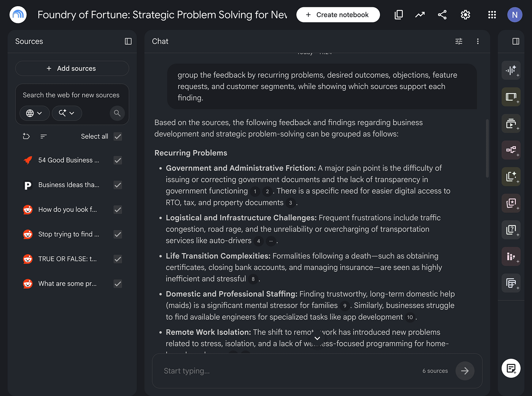
Task: Generate a Video Overview
Action: 511,123
